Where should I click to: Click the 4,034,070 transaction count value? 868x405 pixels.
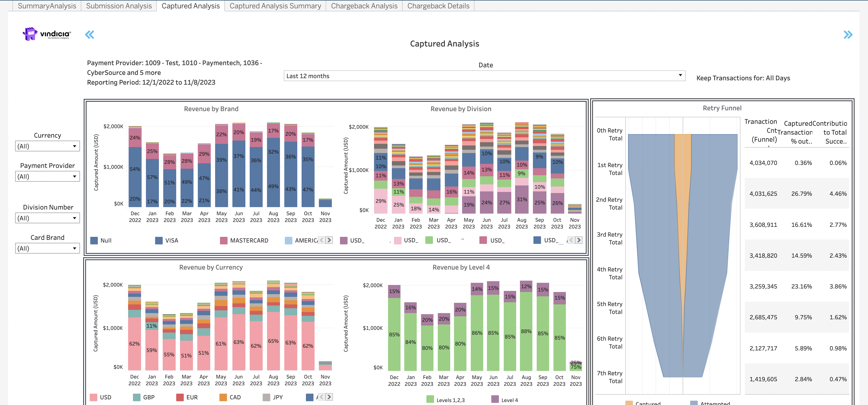pyautogui.click(x=763, y=163)
